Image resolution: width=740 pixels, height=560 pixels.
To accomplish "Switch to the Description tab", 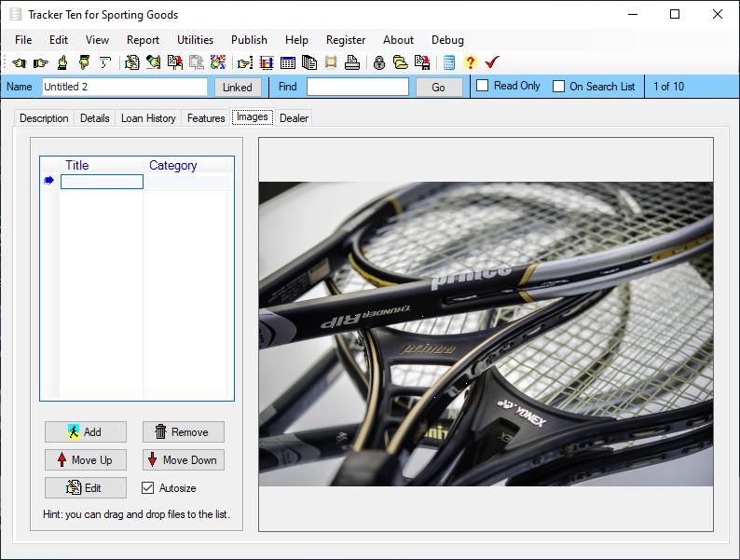I will (x=44, y=118).
